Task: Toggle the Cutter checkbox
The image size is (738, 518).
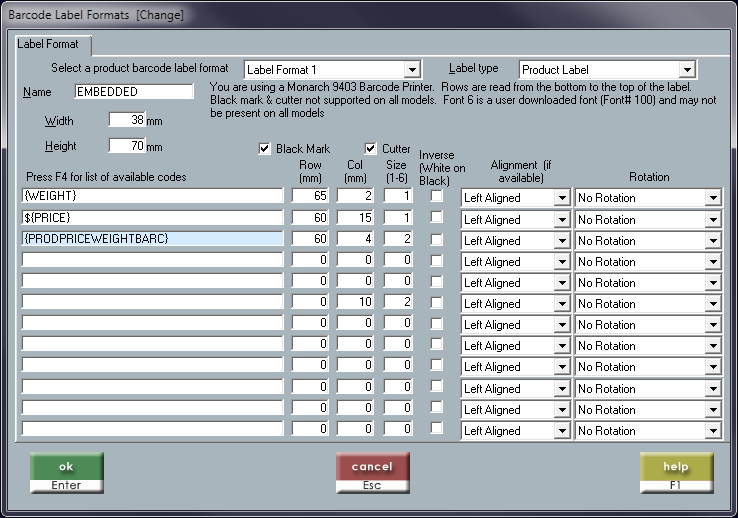Action: pyautogui.click(x=370, y=149)
